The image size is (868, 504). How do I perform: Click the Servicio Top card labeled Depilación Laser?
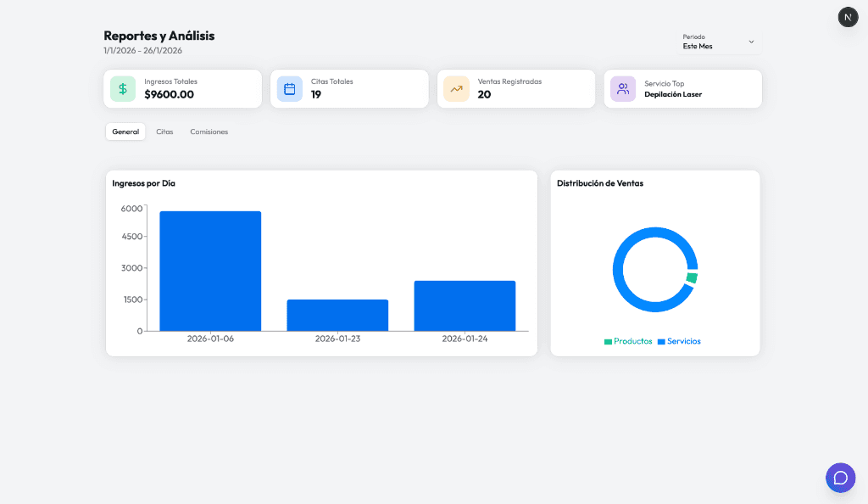point(682,88)
